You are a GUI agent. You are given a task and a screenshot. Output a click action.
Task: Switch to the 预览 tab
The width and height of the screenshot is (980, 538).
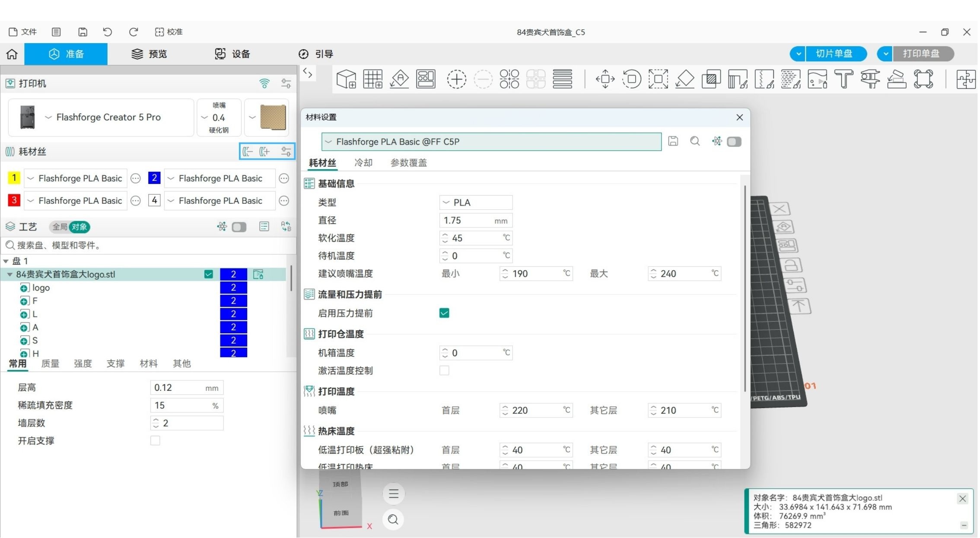click(x=149, y=54)
